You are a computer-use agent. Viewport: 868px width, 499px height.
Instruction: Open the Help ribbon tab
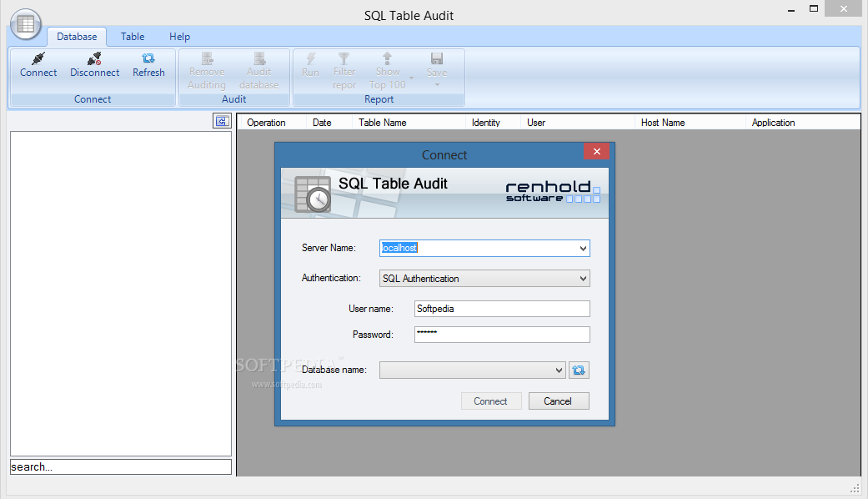[179, 37]
